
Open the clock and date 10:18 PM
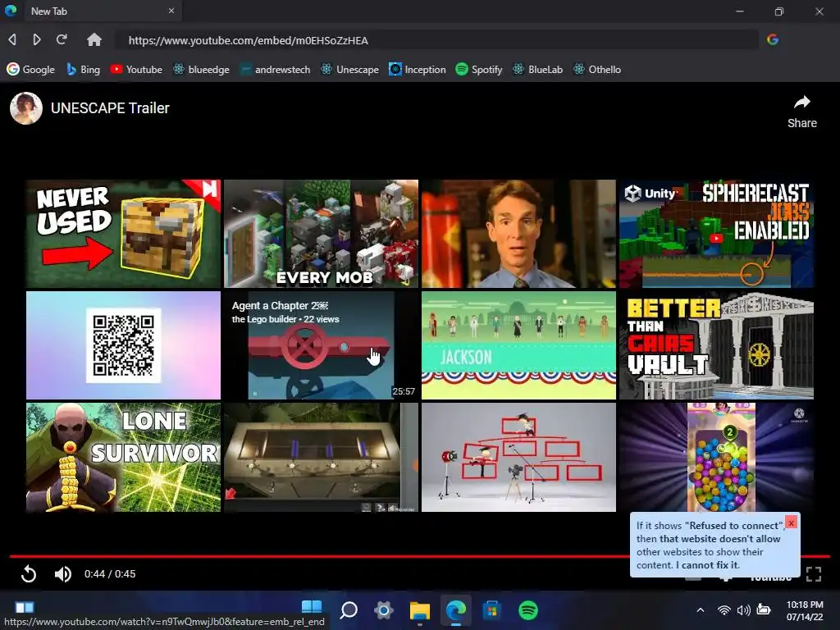(x=805, y=610)
